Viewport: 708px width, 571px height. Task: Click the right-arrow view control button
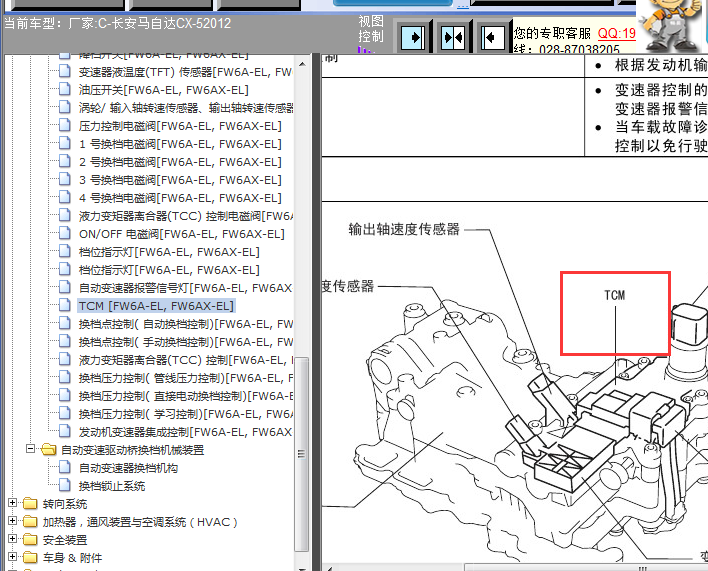pyautogui.click(x=413, y=37)
